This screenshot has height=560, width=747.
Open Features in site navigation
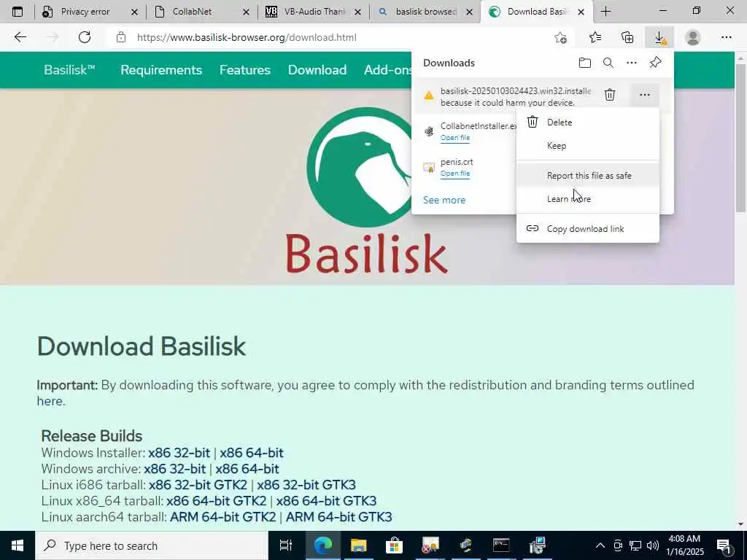point(245,70)
